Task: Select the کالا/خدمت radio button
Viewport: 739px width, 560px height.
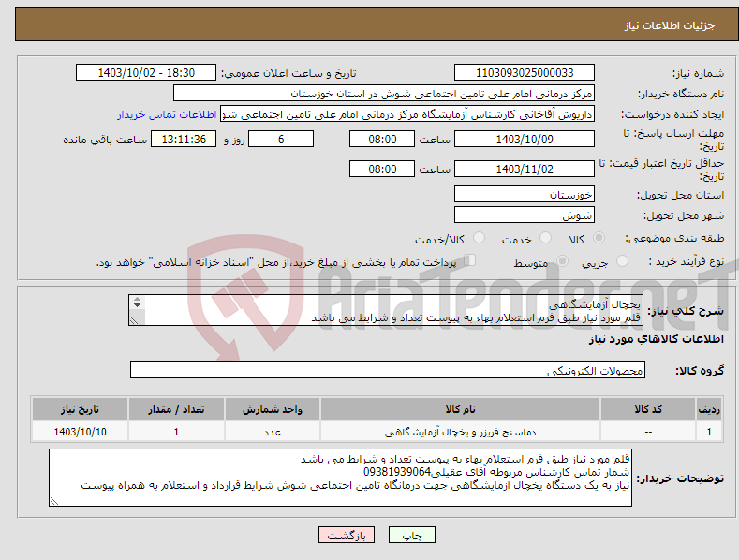Action: coord(479,238)
